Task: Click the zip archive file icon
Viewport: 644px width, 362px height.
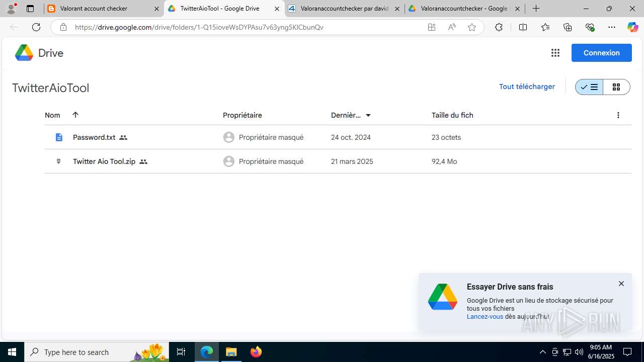Action: 59,161
